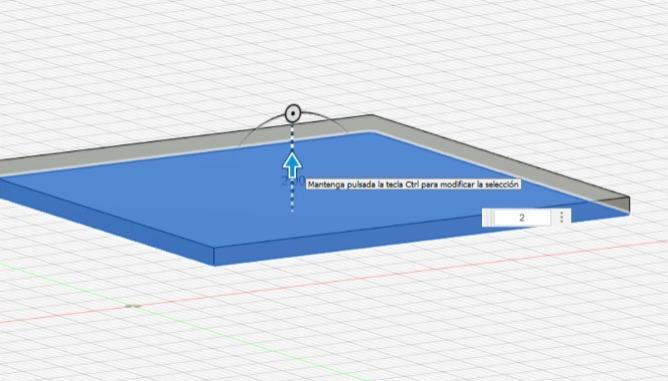Click the circular rotation manipulator handle

pyautogui.click(x=293, y=114)
